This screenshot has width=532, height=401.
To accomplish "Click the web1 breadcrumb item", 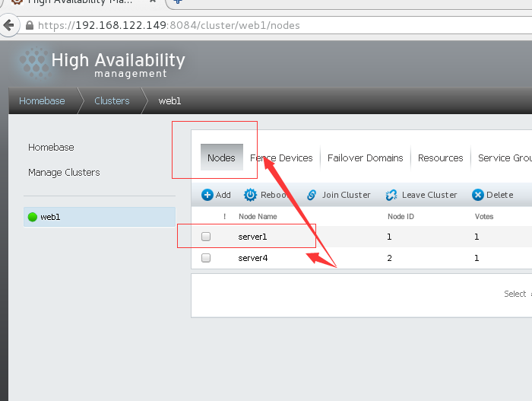I will click(x=169, y=101).
